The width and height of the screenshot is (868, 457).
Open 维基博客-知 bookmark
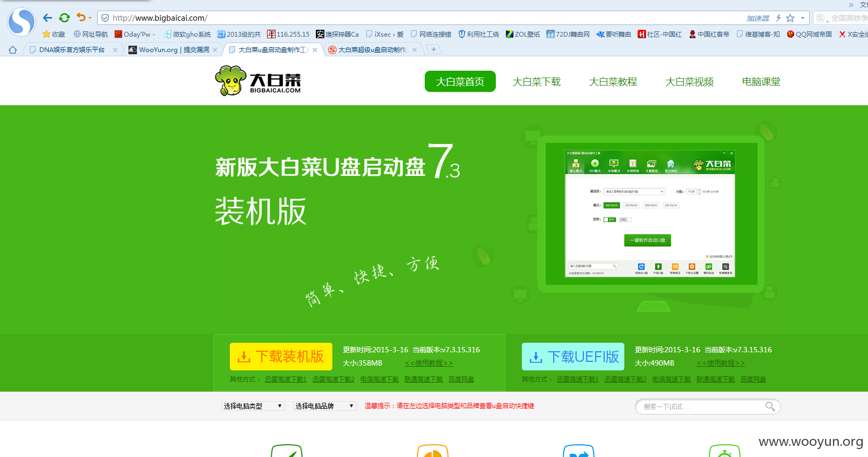(758, 34)
